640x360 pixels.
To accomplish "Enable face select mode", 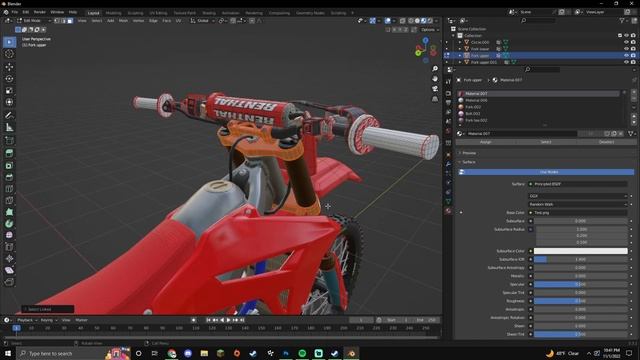I will click(70, 20).
